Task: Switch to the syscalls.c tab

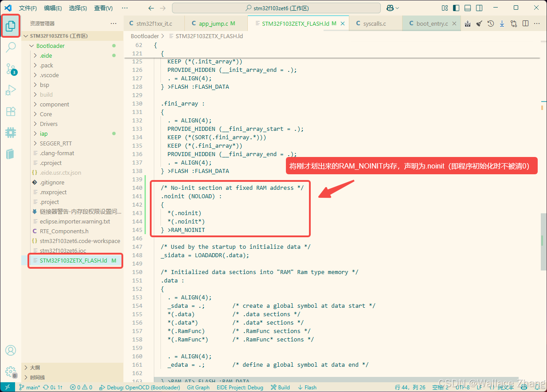Action: 375,24
